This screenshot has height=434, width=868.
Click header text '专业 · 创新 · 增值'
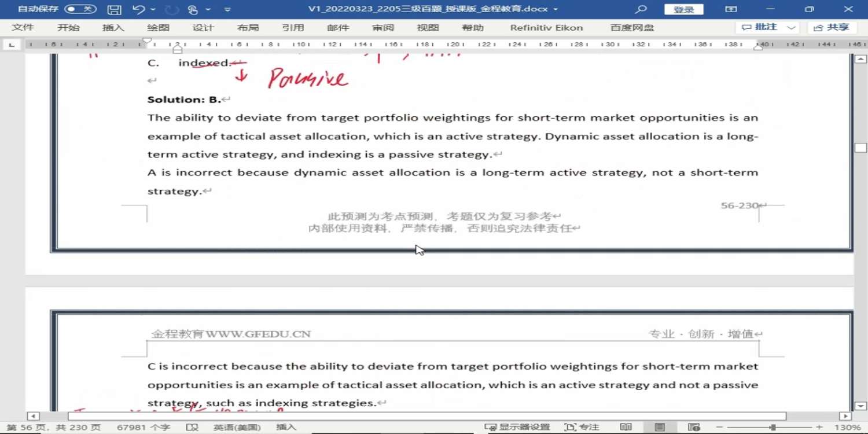[701, 334]
